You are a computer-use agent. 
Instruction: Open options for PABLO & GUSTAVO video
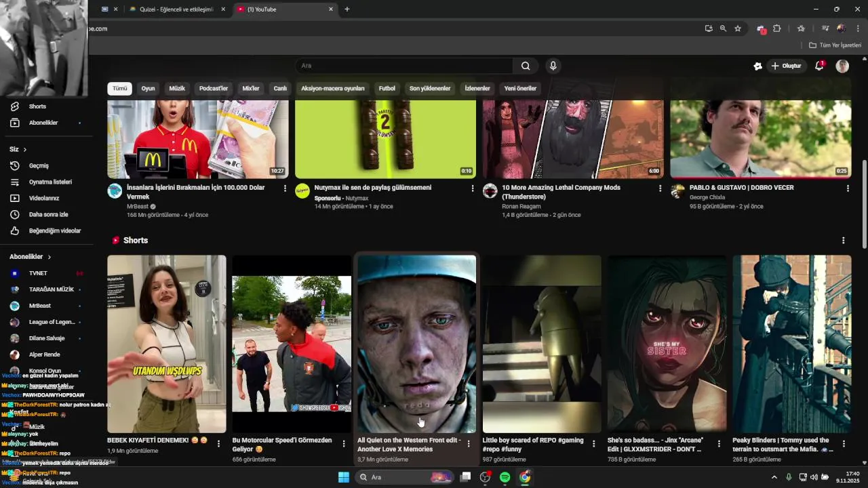pos(848,188)
